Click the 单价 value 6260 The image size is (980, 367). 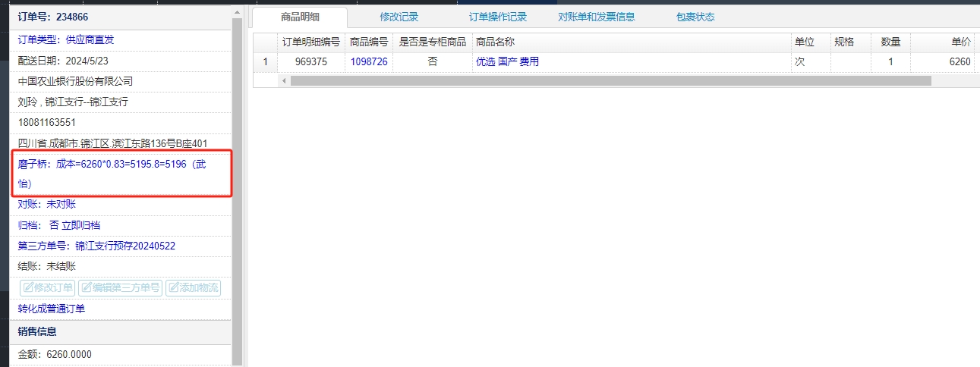[x=960, y=62]
